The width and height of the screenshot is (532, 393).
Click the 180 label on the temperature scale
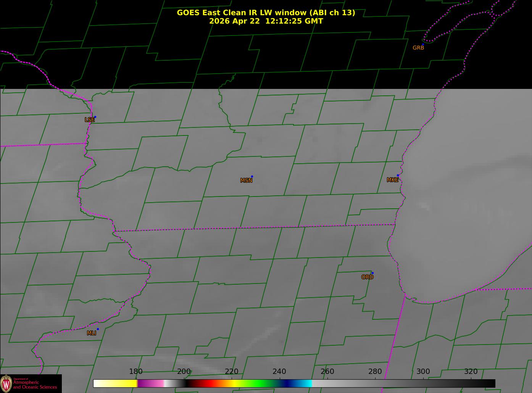coord(136,371)
